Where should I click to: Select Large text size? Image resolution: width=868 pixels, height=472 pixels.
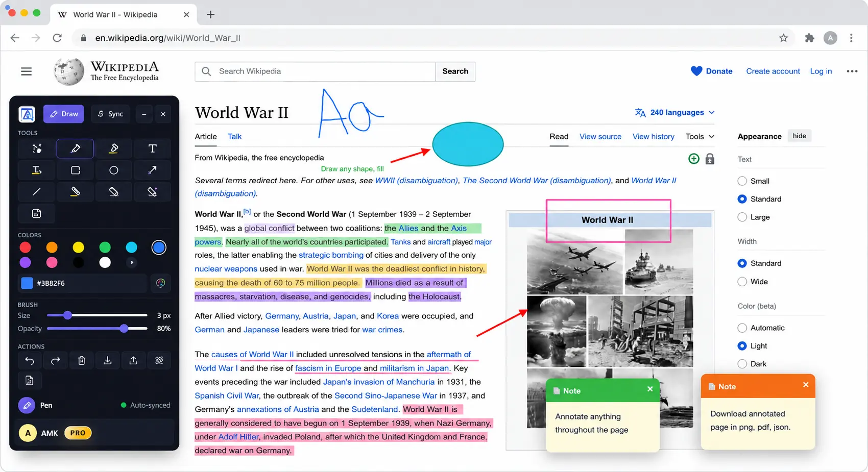click(x=742, y=217)
